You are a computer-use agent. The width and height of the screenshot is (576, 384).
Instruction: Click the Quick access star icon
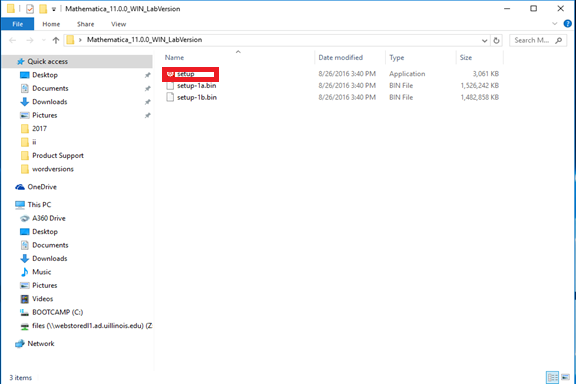point(21,61)
